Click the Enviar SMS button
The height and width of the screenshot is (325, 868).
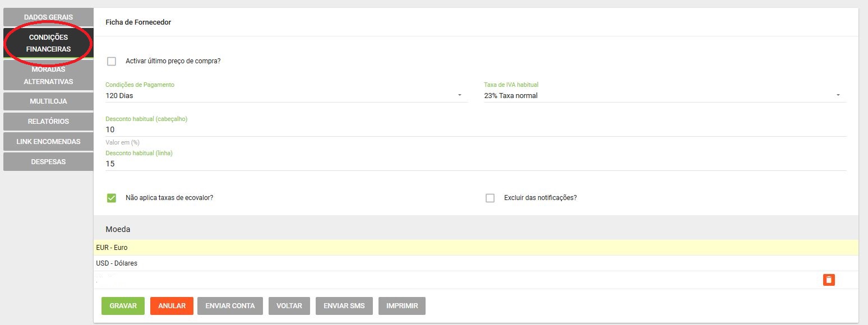tap(344, 306)
